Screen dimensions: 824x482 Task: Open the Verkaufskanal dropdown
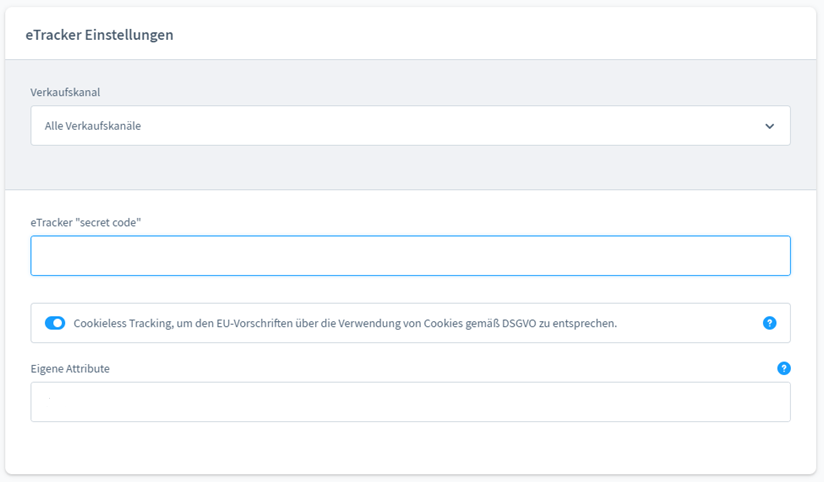(410, 126)
